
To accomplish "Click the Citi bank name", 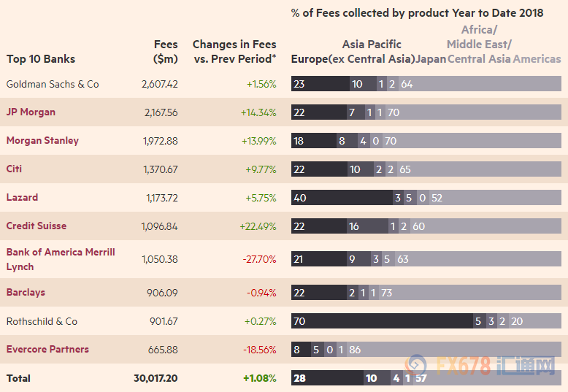I will 14,169.
